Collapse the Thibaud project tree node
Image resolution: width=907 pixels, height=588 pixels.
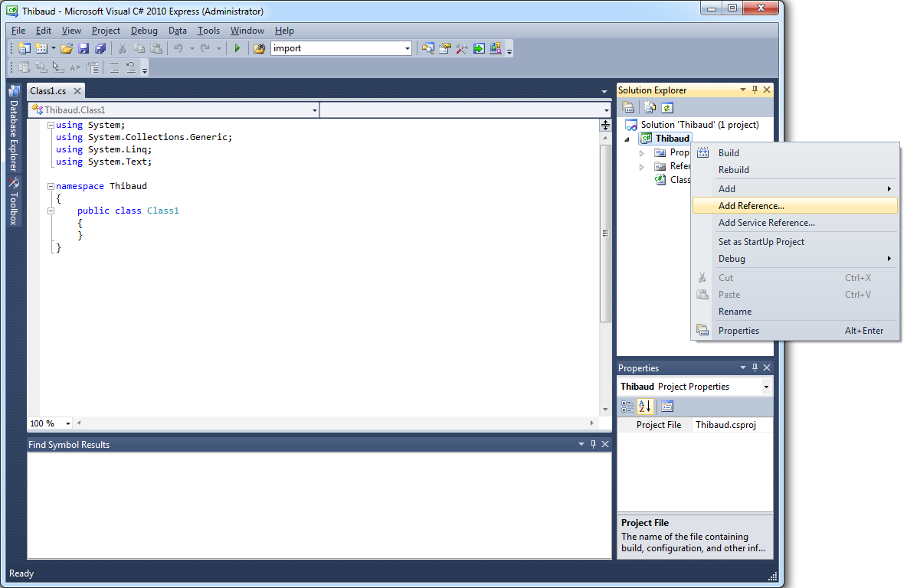[x=627, y=139]
